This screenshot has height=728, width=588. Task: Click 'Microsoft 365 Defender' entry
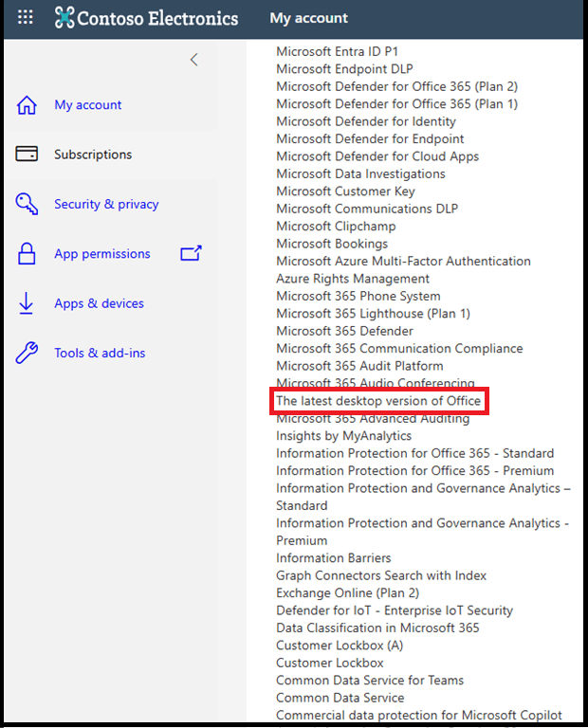coord(344,331)
